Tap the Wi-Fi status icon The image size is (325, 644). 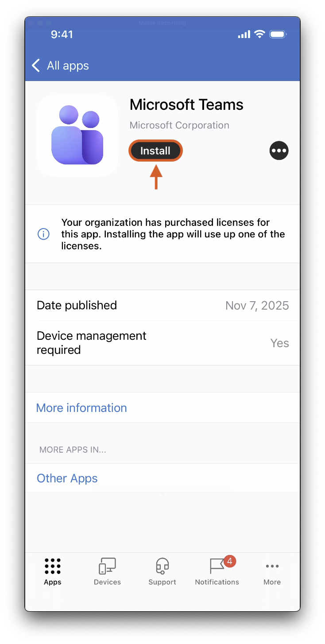pos(260,35)
